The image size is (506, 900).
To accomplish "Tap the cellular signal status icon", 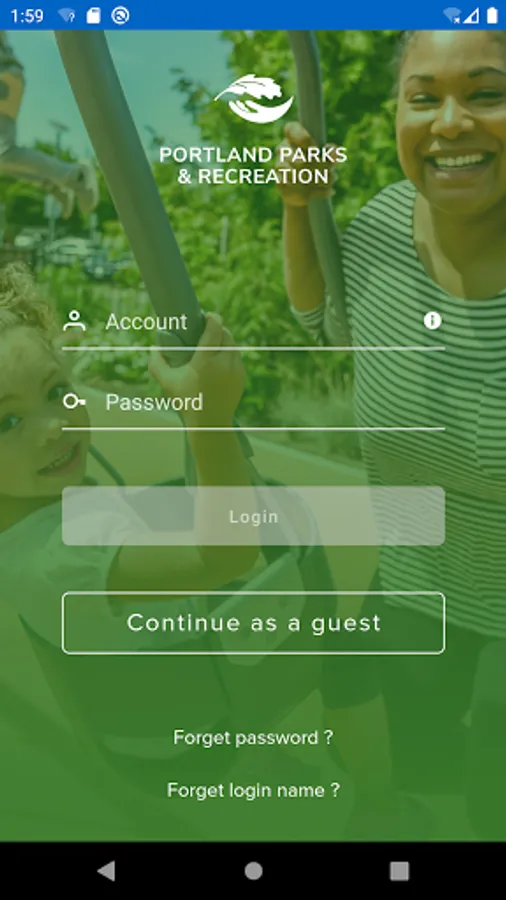I will click(471, 15).
